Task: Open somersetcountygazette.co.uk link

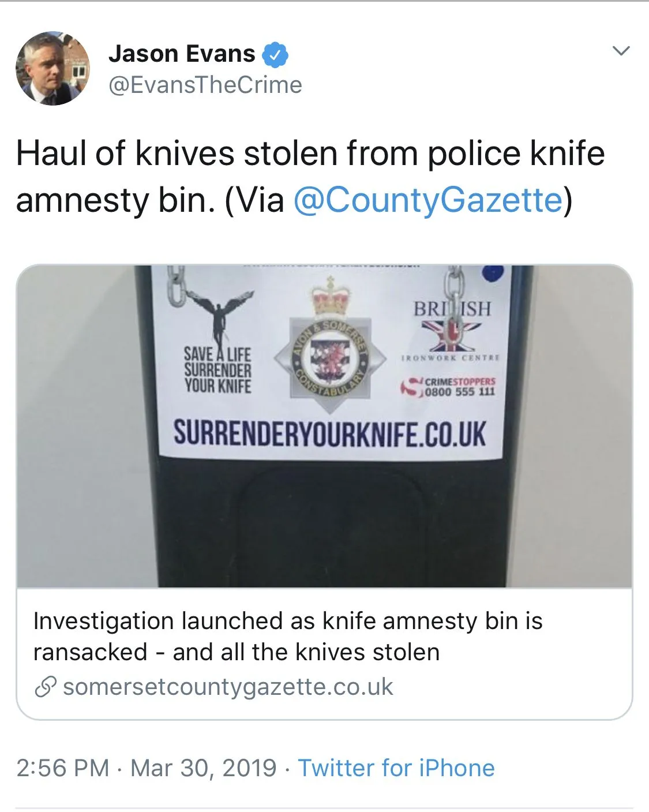Action: [x=228, y=687]
